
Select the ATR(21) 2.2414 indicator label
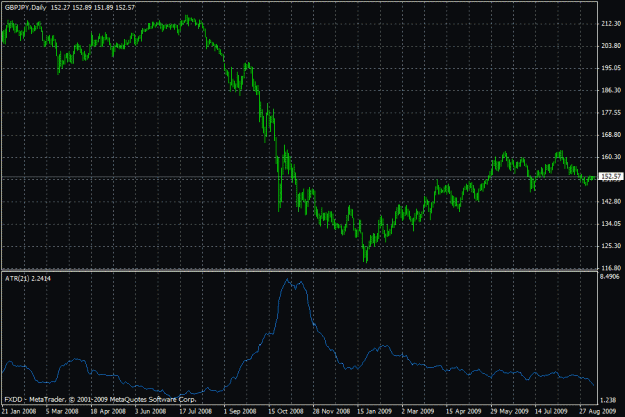point(28,279)
